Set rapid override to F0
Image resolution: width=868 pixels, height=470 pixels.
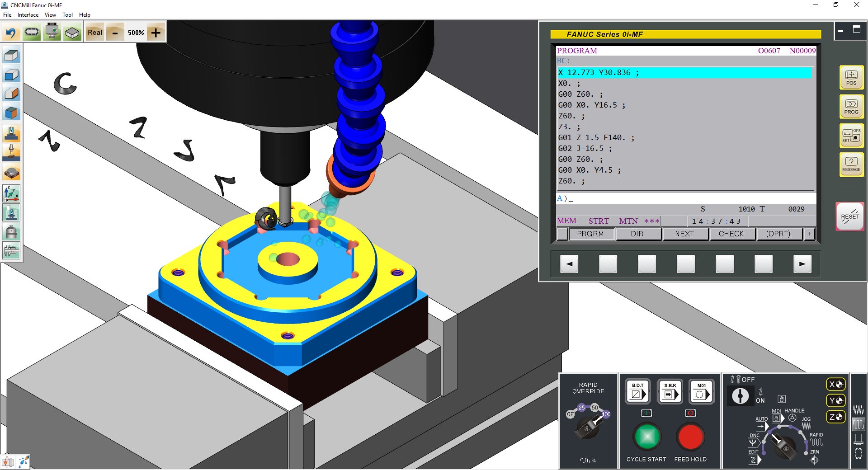tap(571, 414)
